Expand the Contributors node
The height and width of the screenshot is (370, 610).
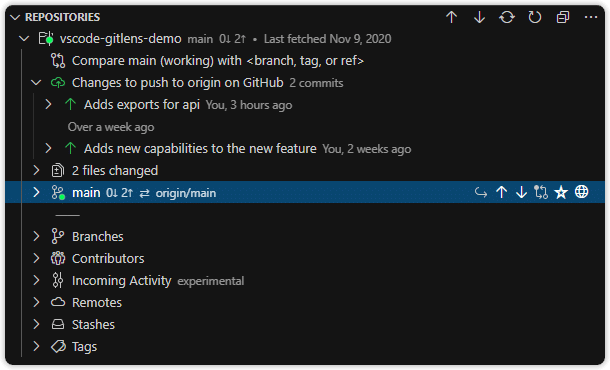36,258
